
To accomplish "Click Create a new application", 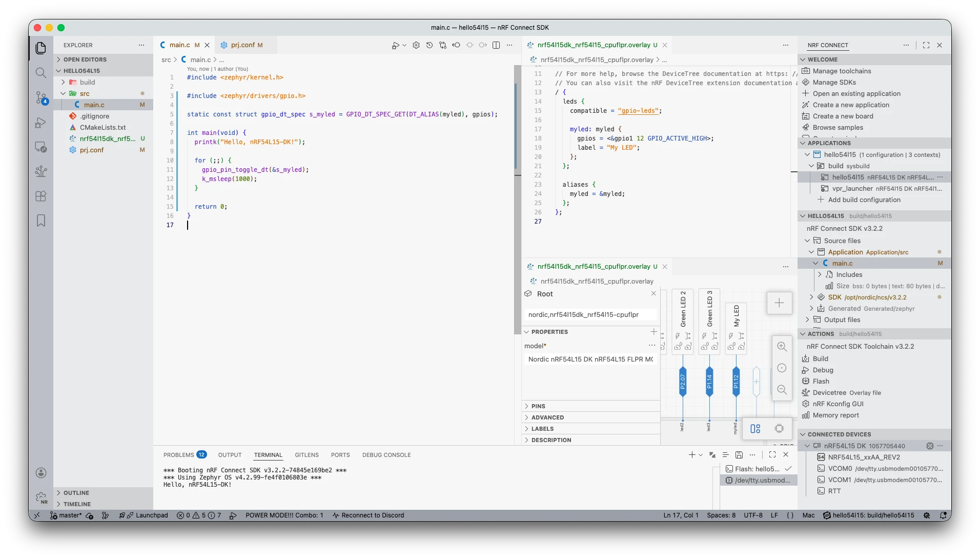I will (x=851, y=105).
